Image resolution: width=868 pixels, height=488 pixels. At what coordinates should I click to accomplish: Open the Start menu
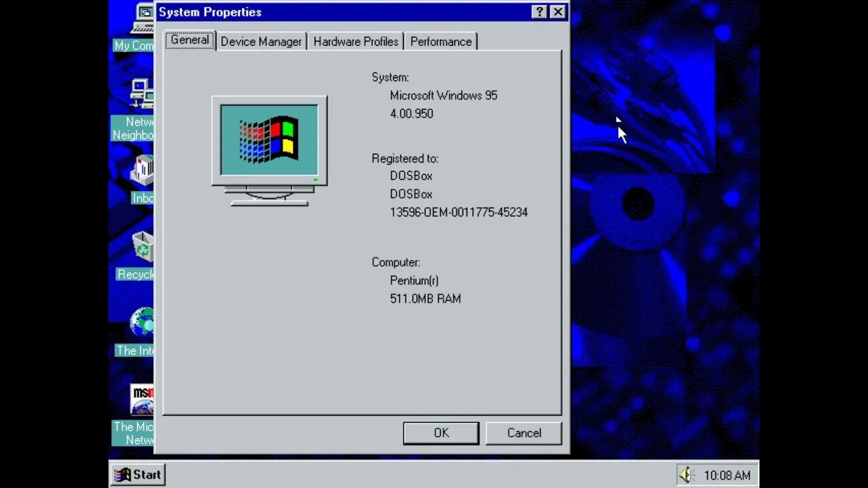(x=138, y=474)
